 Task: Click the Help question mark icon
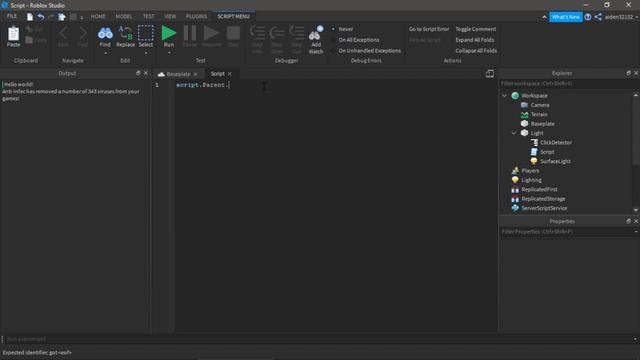[588, 17]
